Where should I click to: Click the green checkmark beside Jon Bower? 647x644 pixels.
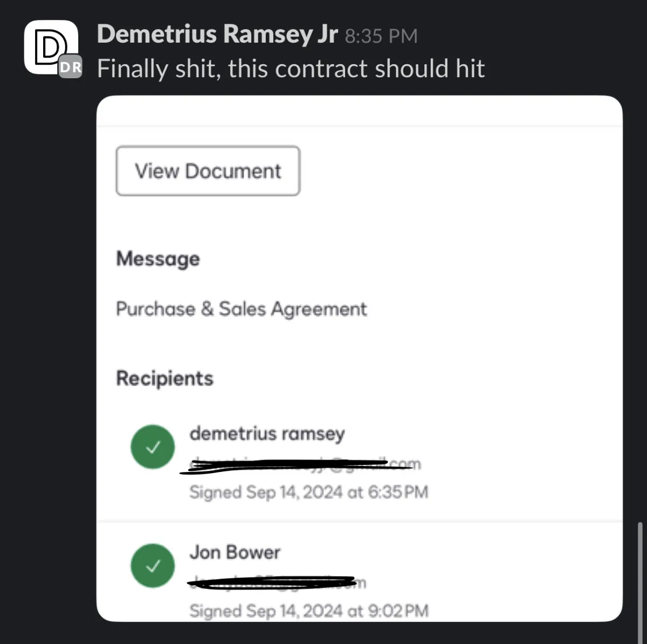click(153, 566)
